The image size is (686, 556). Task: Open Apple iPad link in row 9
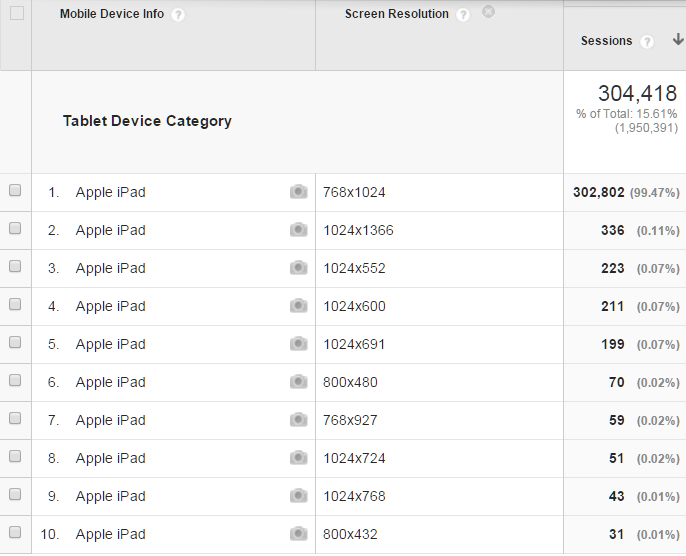point(110,497)
